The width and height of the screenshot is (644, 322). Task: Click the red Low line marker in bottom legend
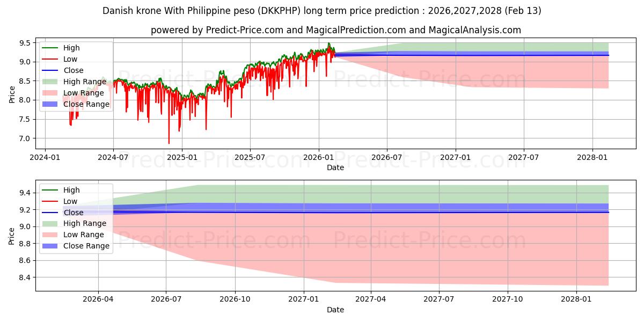pyautogui.click(x=50, y=201)
